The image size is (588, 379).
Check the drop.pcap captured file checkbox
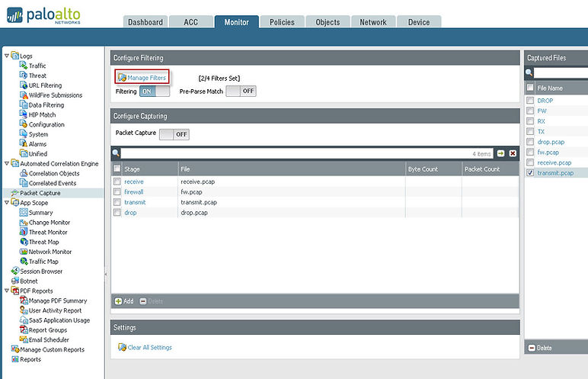click(x=530, y=142)
